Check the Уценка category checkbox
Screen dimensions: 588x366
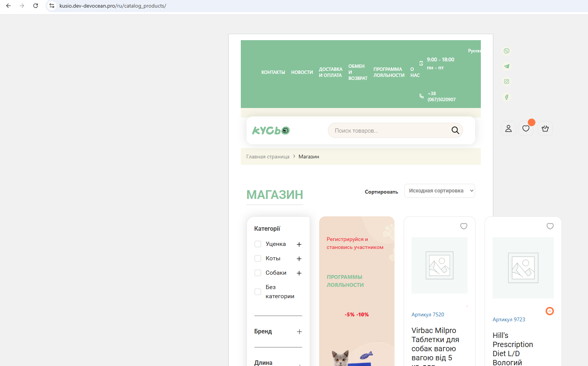pos(258,244)
